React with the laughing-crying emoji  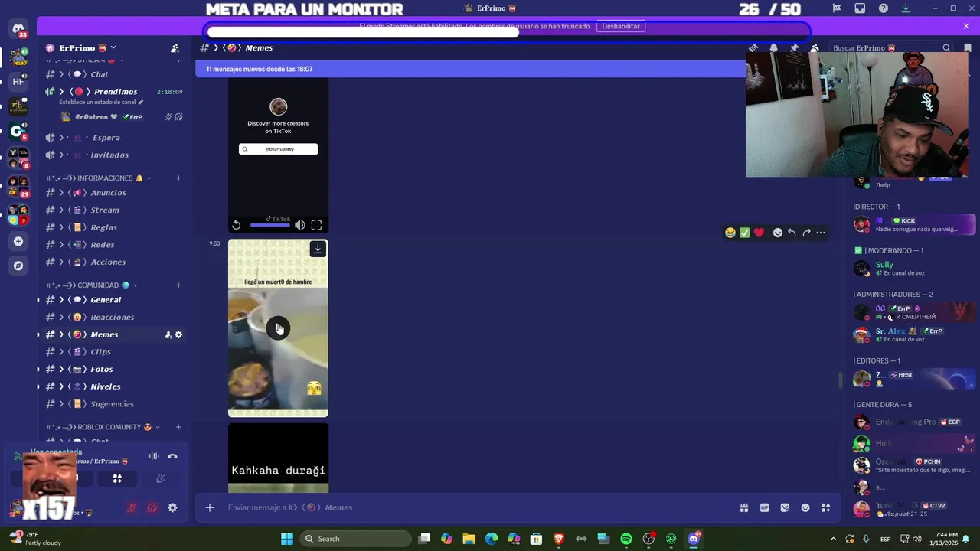click(x=730, y=233)
